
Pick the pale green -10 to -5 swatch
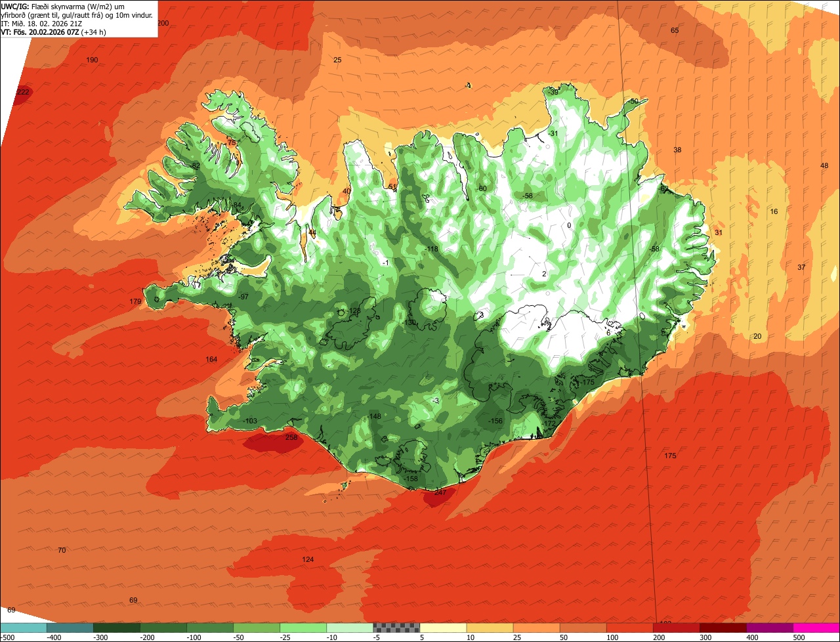click(x=350, y=628)
